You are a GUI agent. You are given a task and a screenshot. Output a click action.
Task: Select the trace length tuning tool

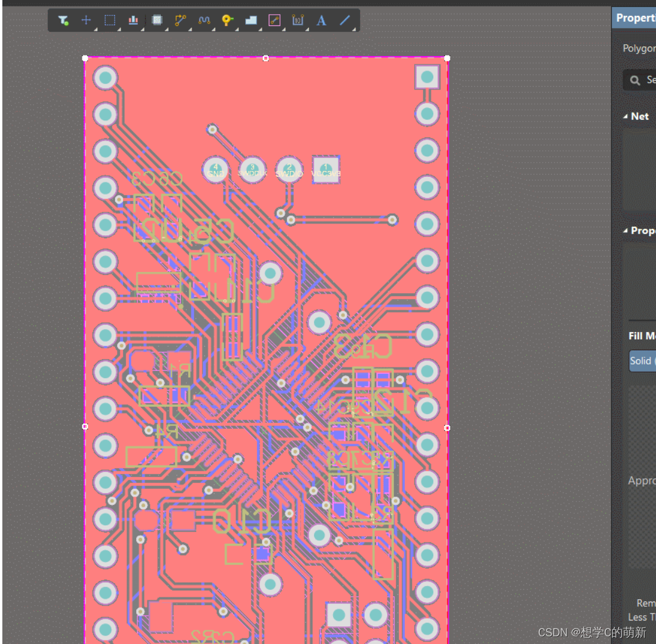[204, 20]
